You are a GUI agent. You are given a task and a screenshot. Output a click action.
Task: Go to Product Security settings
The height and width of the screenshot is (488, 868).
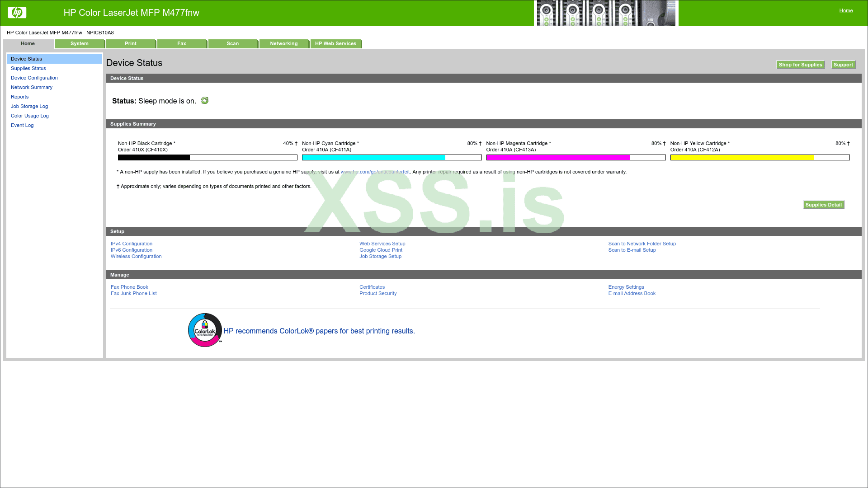pyautogui.click(x=378, y=293)
